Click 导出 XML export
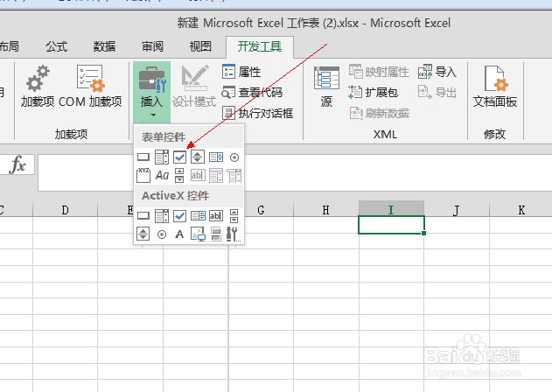Image resolution: width=552 pixels, height=392 pixels. click(x=437, y=93)
